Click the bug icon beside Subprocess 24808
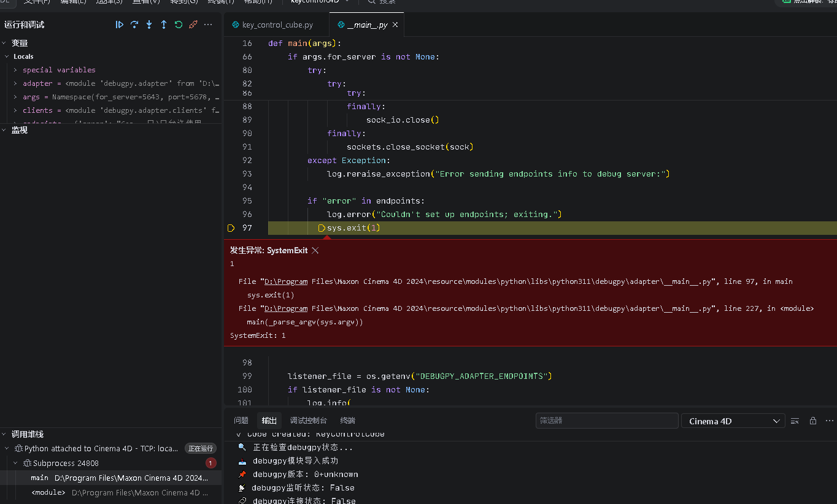The width and height of the screenshot is (837, 504). click(28, 464)
